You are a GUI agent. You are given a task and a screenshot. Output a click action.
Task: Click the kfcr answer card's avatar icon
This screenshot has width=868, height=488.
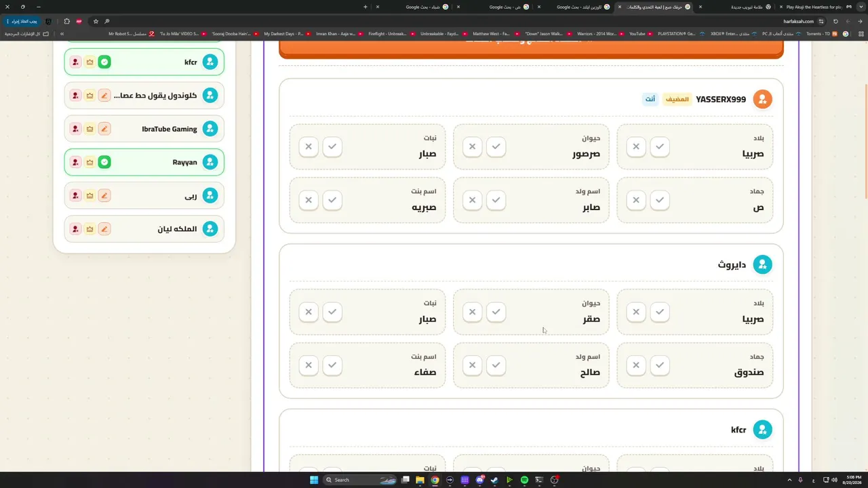point(762,430)
